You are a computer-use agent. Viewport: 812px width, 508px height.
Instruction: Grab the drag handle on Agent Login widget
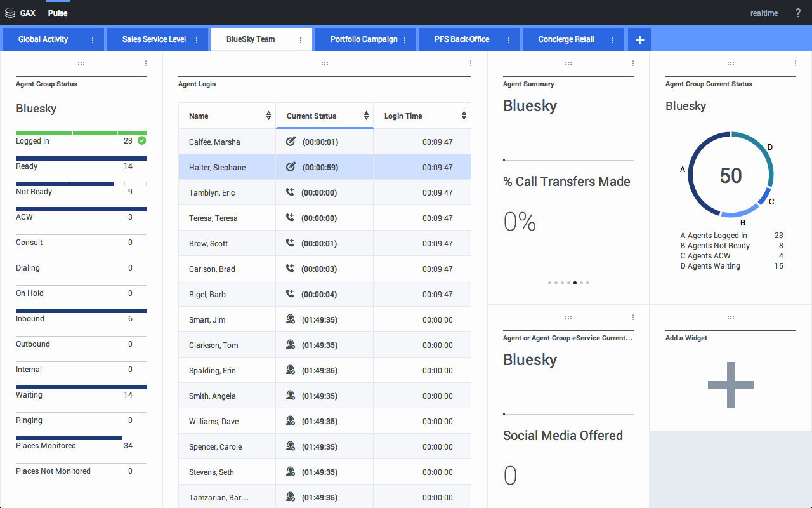[325, 63]
